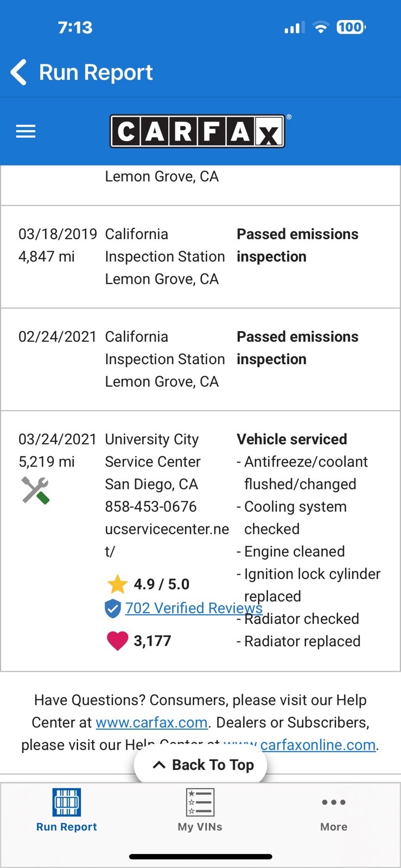Tap the gold star rating icon

tap(117, 584)
